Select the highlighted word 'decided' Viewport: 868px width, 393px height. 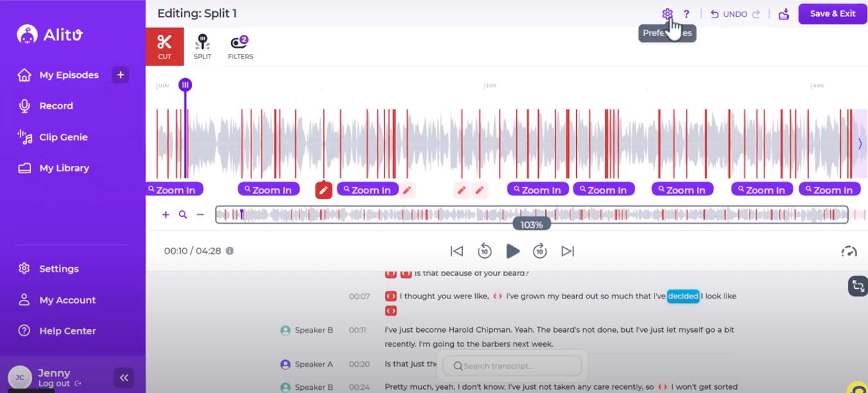pos(683,296)
